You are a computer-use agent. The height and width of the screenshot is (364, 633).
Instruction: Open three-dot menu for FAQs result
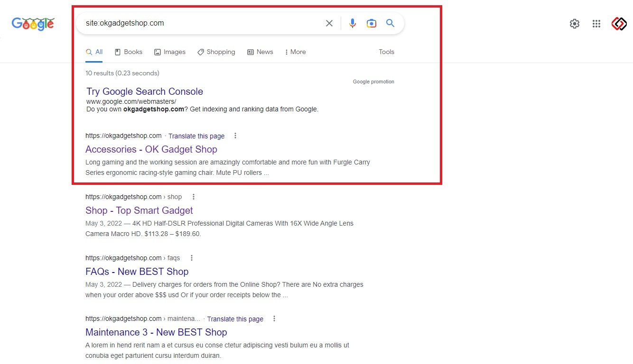(x=192, y=258)
